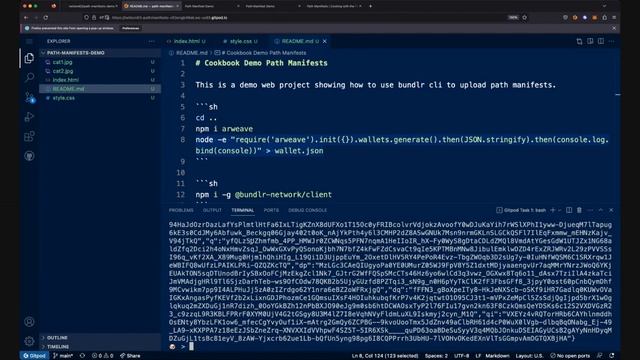List all browser tabs dropdown
Image resolution: width=640 pixels, height=360 pixels.
(604, 6)
